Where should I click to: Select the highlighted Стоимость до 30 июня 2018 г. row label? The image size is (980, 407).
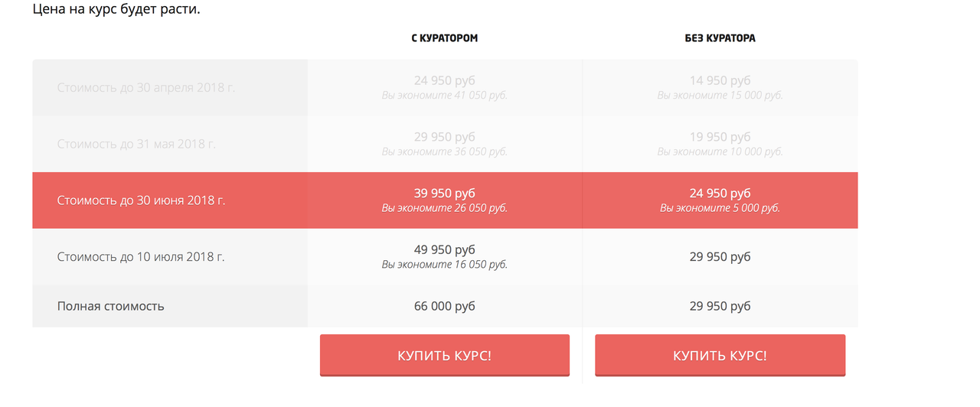142,200
